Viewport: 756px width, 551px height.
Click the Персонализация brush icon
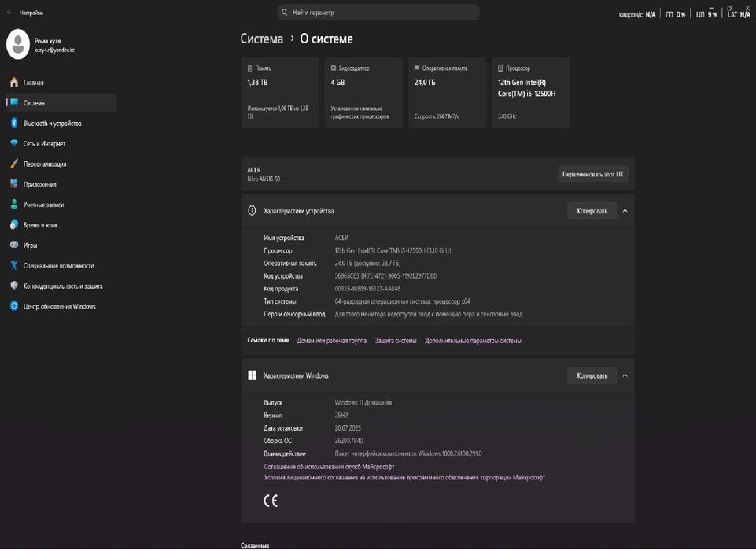[14, 164]
